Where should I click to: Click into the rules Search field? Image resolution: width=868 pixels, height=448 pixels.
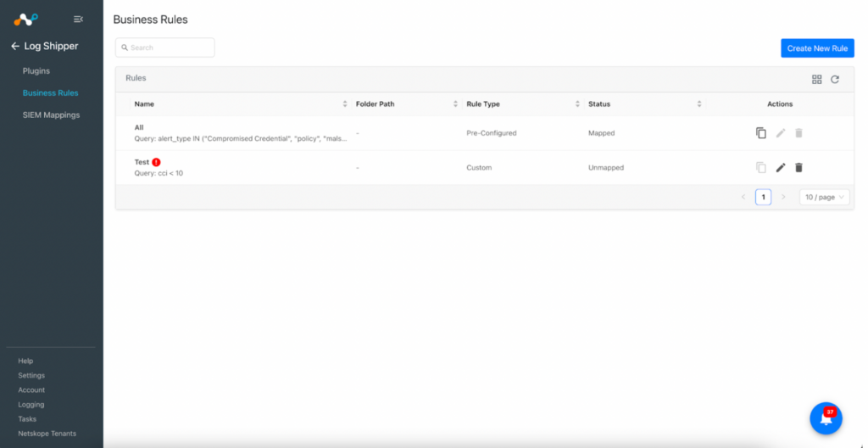click(165, 48)
